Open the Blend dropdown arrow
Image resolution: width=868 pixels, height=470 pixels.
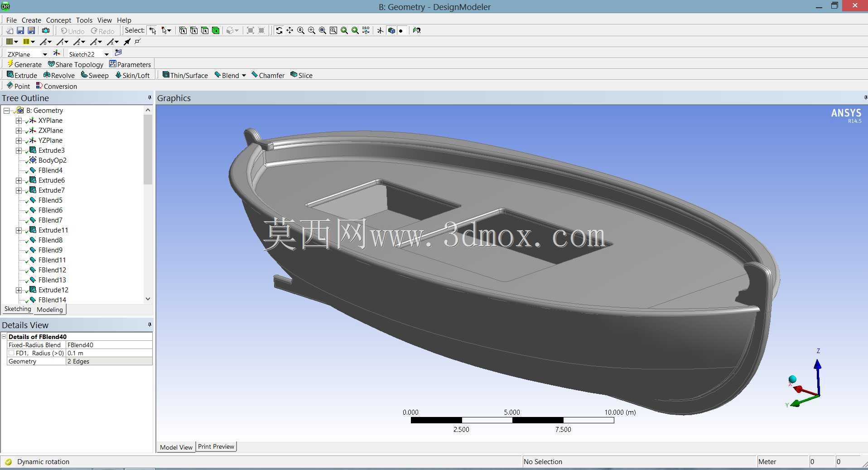tap(244, 76)
